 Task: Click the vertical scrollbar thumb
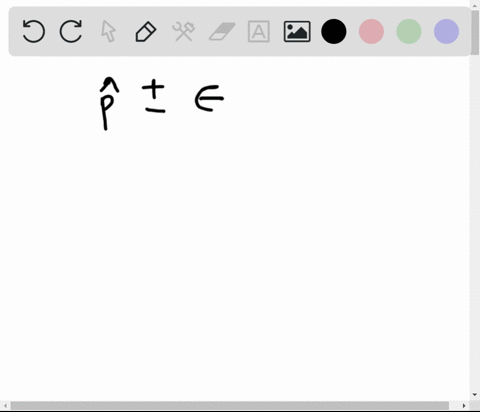point(475,32)
